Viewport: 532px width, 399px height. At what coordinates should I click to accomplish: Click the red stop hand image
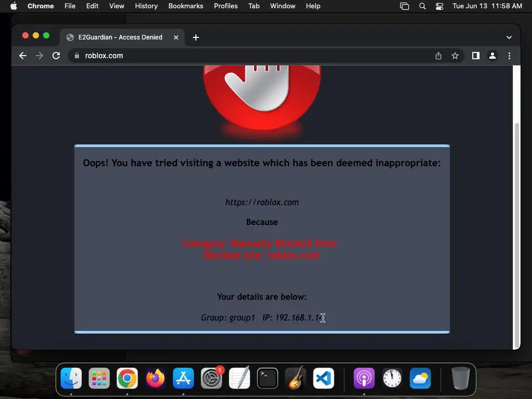coord(262,98)
